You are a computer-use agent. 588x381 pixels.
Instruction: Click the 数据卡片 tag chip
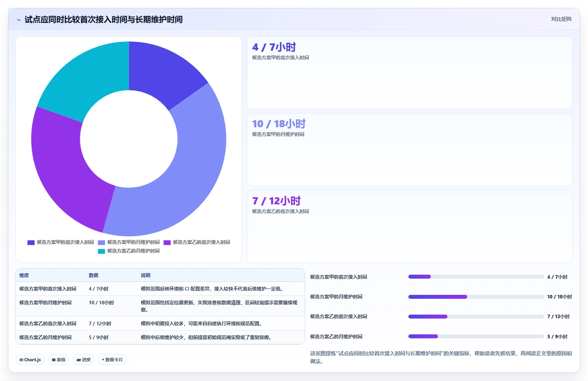(x=112, y=360)
